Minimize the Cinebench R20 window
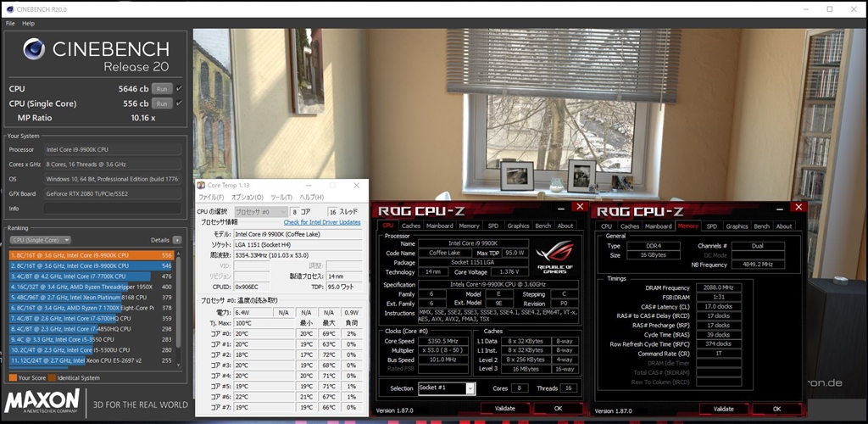The height and width of the screenshot is (424, 868). point(806,8)
